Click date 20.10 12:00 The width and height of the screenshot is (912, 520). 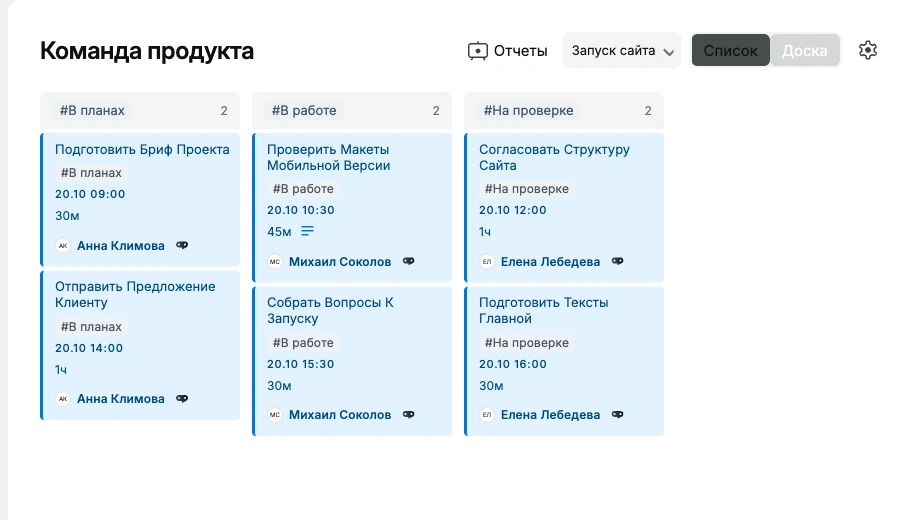513,210
